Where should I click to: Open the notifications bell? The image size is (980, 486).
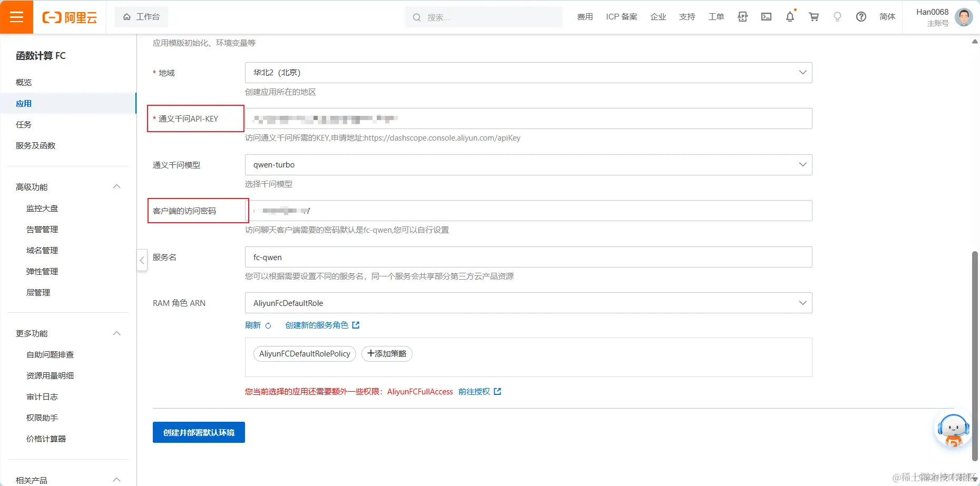790,17
